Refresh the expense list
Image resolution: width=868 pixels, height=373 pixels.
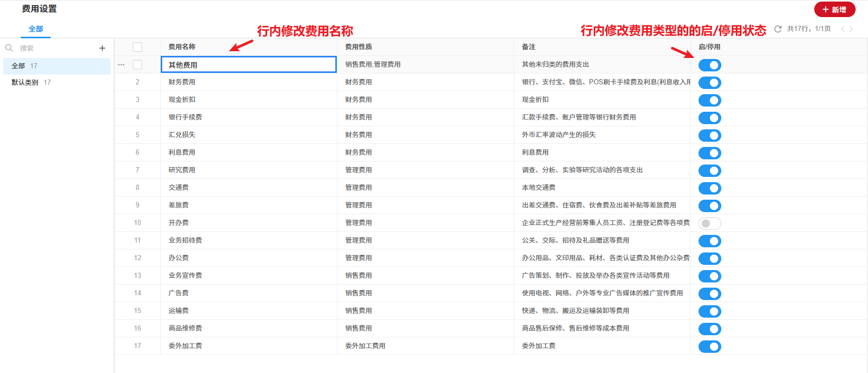click(x=778, y=29)
